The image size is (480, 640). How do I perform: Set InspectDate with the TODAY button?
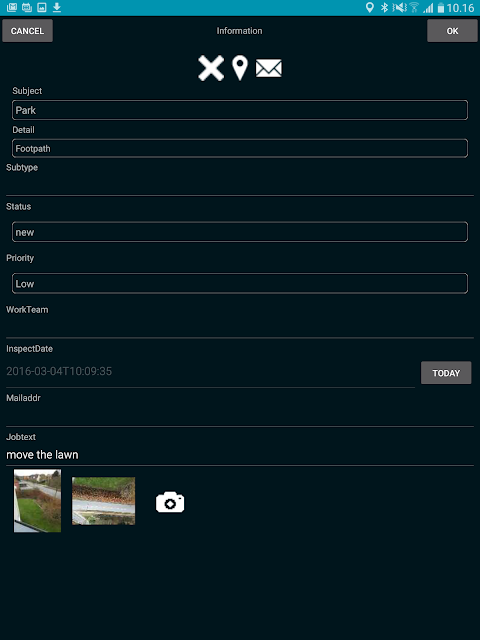446,373
